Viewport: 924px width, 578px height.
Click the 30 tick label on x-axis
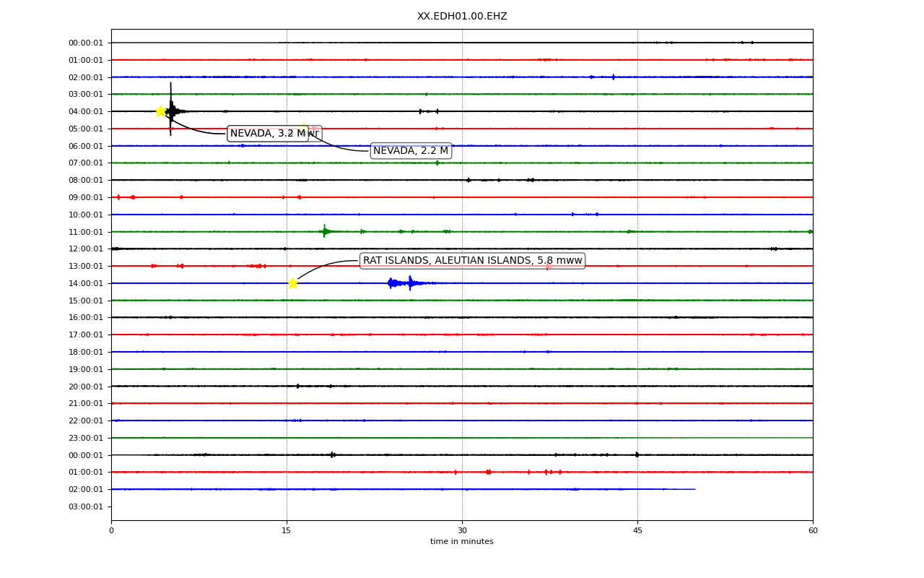[462, 531]
